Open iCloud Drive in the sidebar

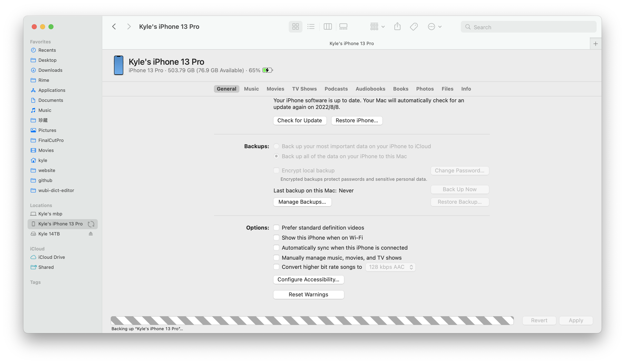click(x=63, y=257)
